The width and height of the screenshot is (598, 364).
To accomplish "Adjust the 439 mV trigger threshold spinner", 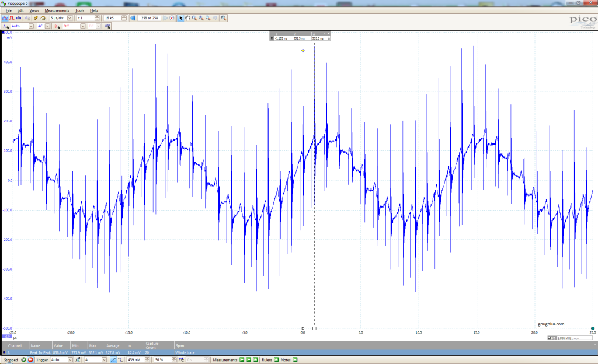I will [147, 360].
